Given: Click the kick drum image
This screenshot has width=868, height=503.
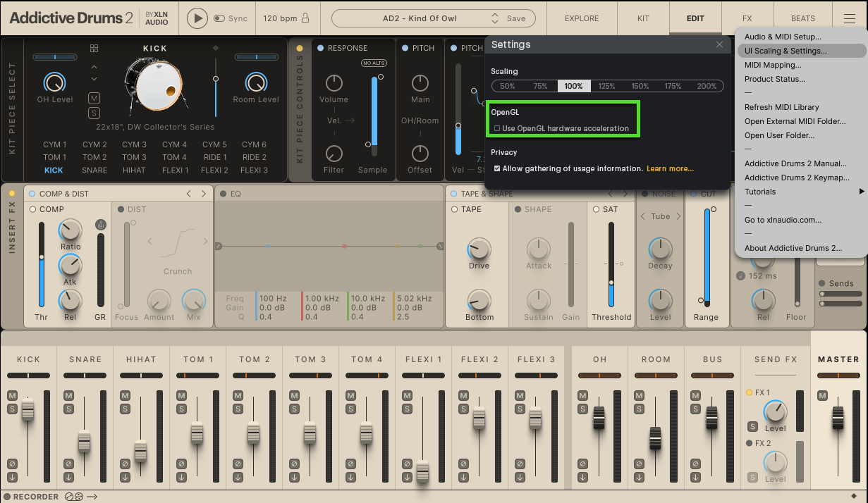Looking at the screenshot, I should point(157,86).
